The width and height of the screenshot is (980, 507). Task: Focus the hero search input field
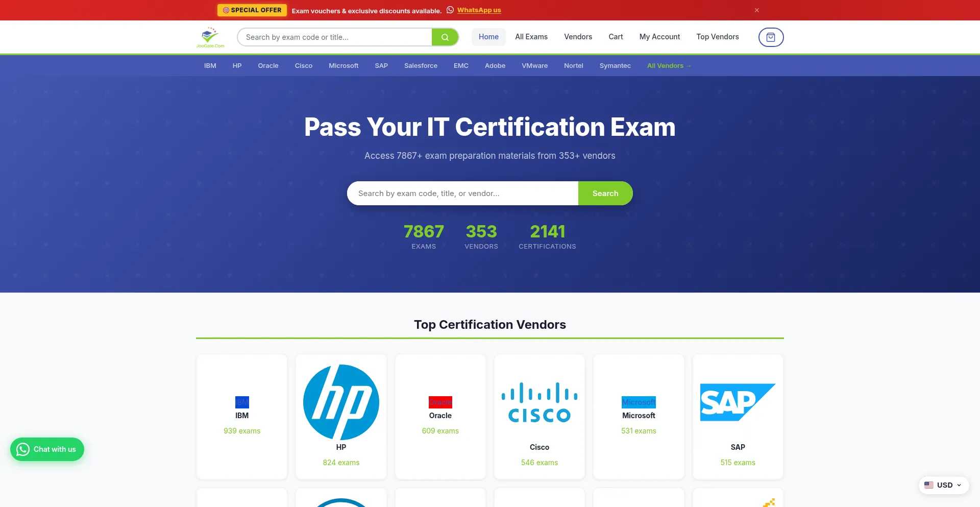pos(462,194)
